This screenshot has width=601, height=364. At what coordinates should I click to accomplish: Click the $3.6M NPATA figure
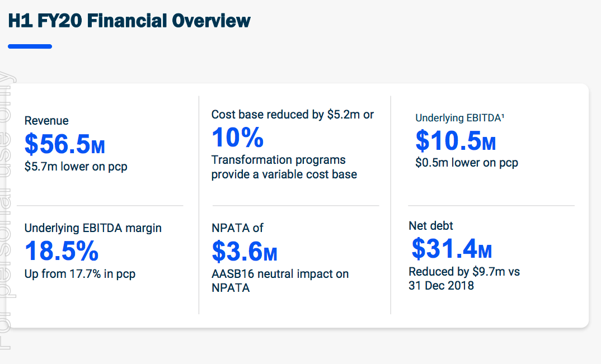(x=245, y=251)
